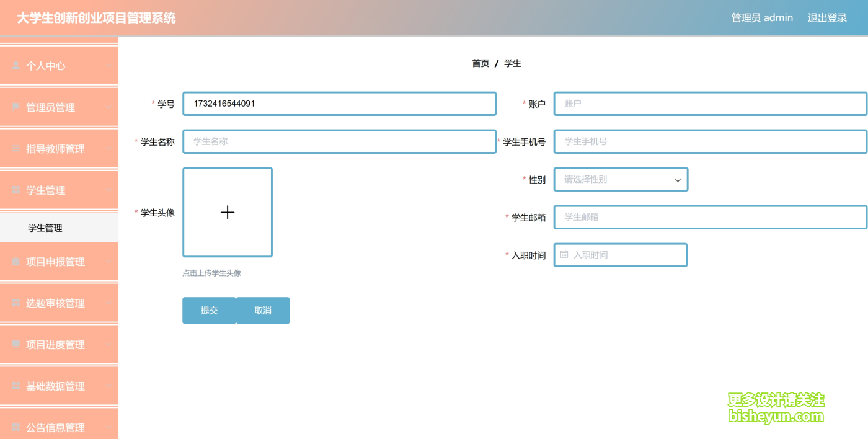Open 管理员管理 sidebar menu

[x=59, y=107]
